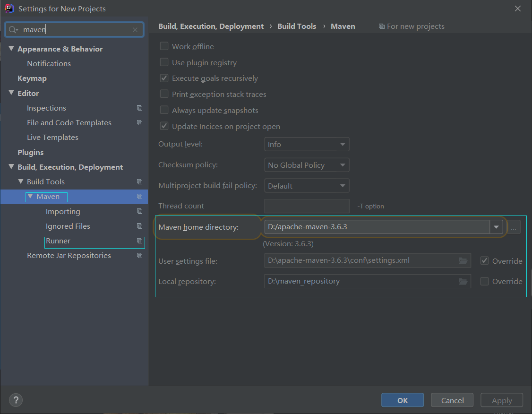
Task: Enable Always update snapshots checkbox
Action: [164, 110]
